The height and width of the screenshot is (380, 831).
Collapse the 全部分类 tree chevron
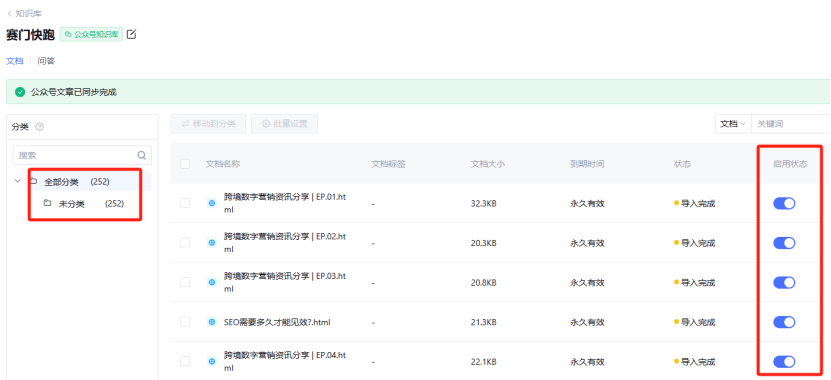(x=17, y=181)
